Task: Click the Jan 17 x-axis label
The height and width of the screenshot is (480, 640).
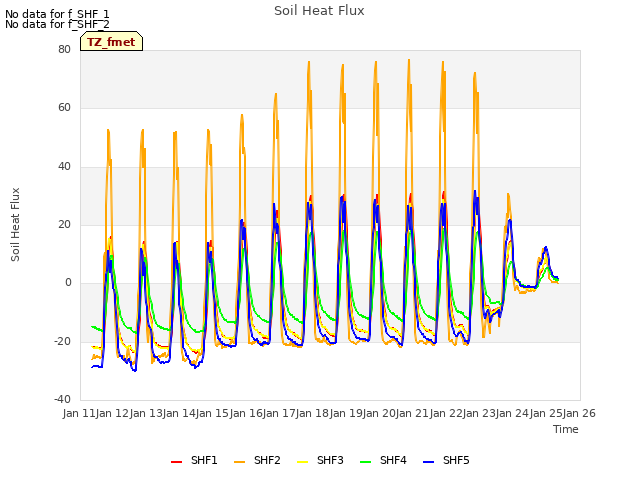Action: 279,413
